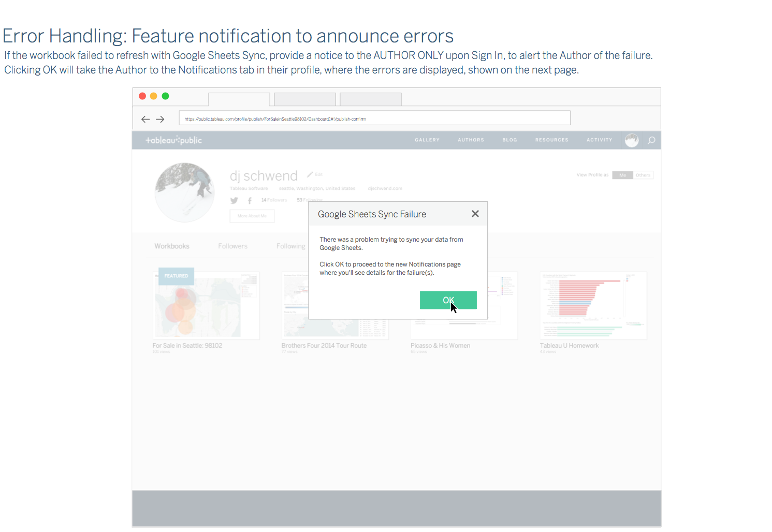Click the yellow minimize window button
Screen dimensions: 772x532
point(154,96)
